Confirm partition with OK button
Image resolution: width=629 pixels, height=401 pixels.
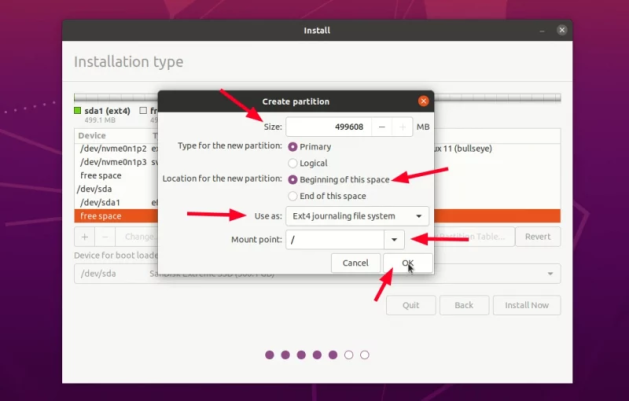tap(408, 263)
